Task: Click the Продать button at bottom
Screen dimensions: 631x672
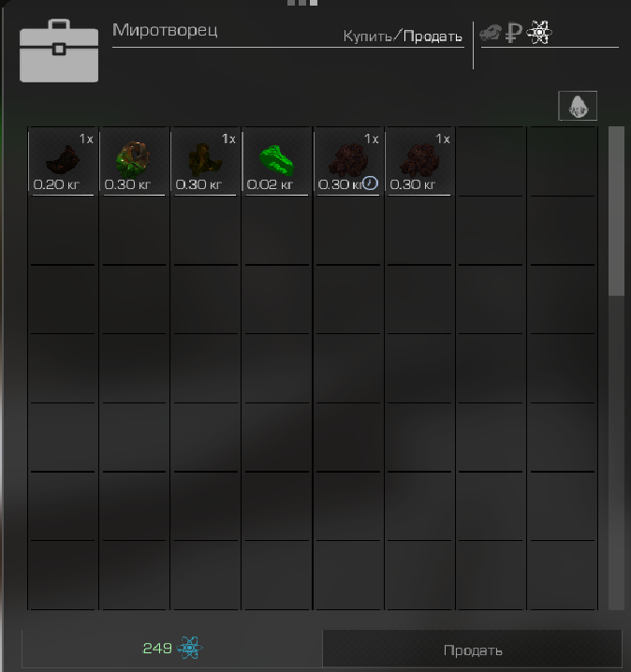Action: (473, 650)
